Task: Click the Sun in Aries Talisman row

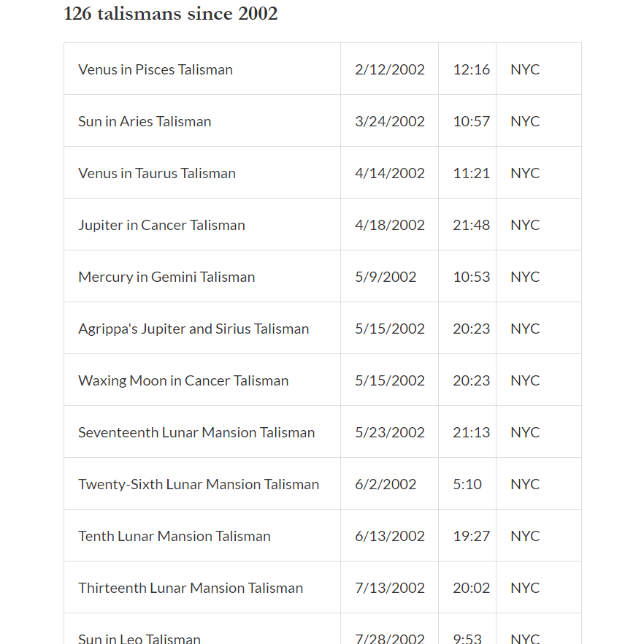Action: tap(145, 121)
